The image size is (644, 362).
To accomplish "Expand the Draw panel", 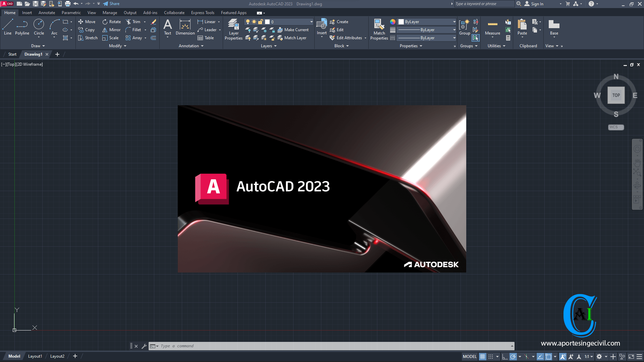I will [x=38, y=46].
